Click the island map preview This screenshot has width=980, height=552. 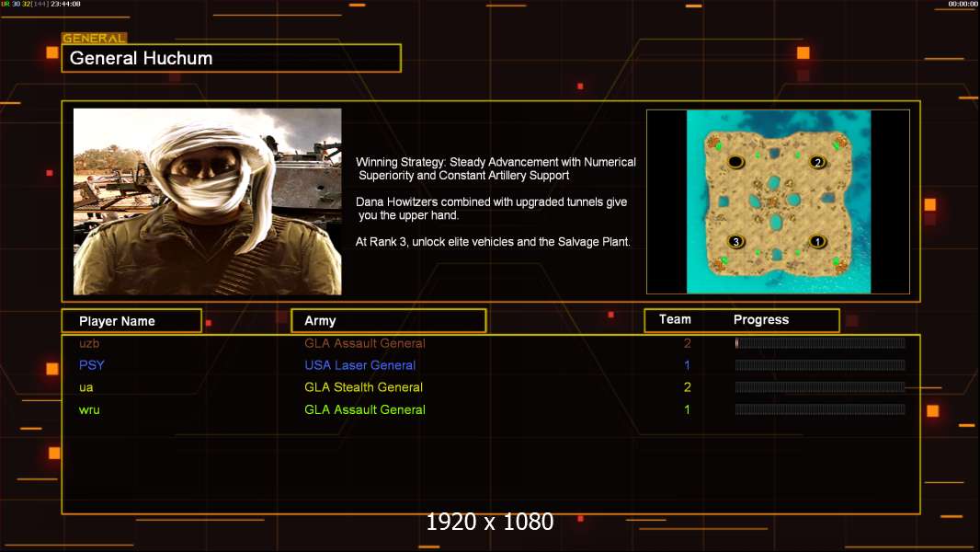[x=778, y=201]
